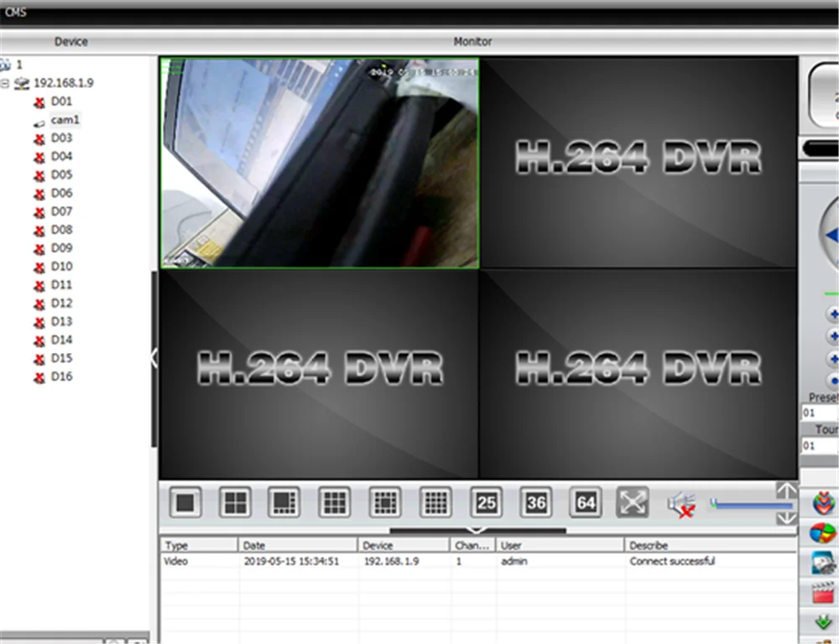Select channel D04 in device tree

point(61,156)
